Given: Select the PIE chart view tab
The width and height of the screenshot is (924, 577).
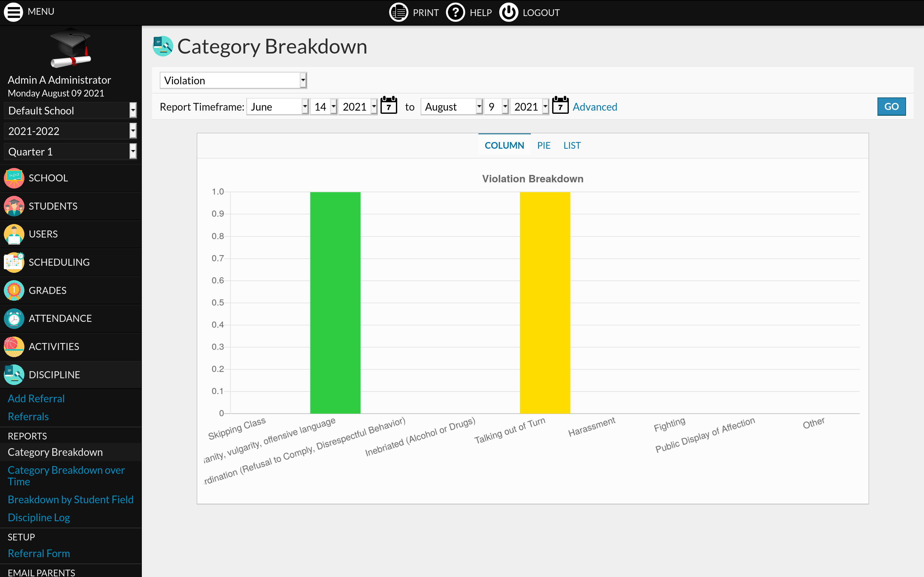Looking at the screenshot, I should [543, 145].
